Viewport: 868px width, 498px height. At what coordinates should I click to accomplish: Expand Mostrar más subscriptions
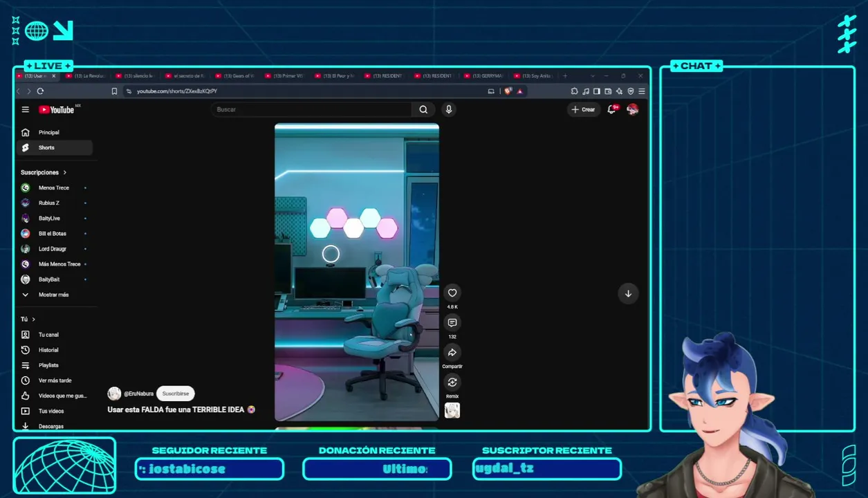tap(54, 295)
